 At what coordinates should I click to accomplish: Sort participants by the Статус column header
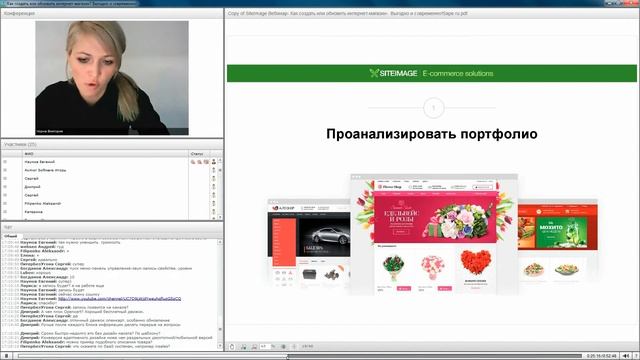tap(199, 154)
